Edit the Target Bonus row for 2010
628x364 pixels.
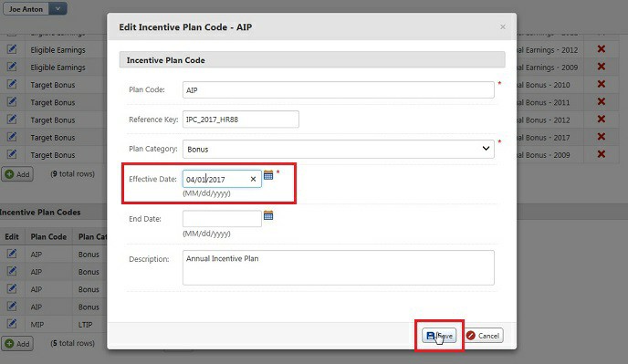point(12,84)
